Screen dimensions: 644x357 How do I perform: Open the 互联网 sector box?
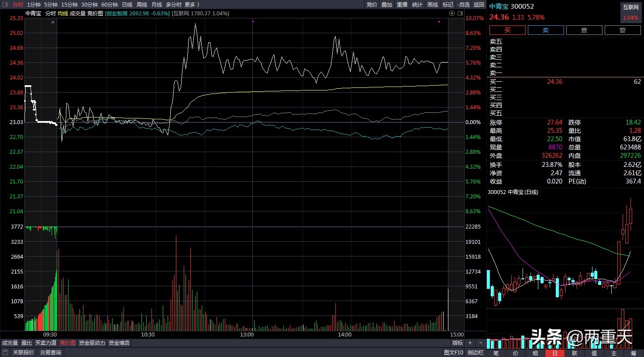[630, 13]
